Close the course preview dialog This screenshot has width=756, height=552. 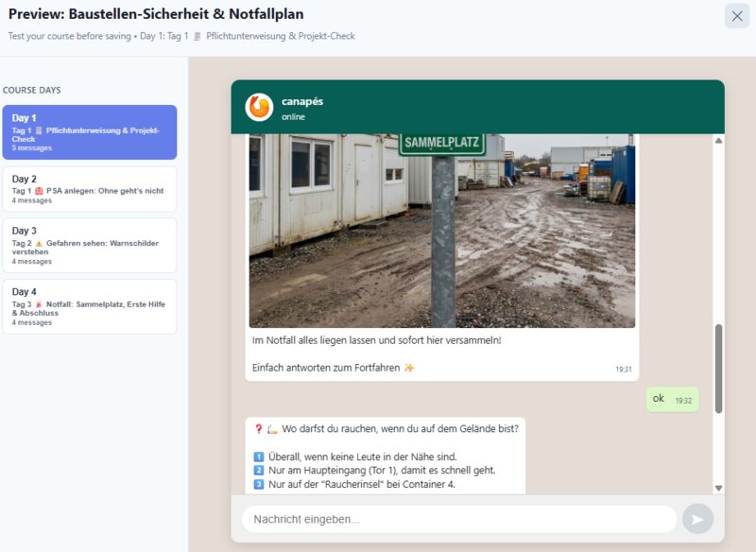click(737, 16)
